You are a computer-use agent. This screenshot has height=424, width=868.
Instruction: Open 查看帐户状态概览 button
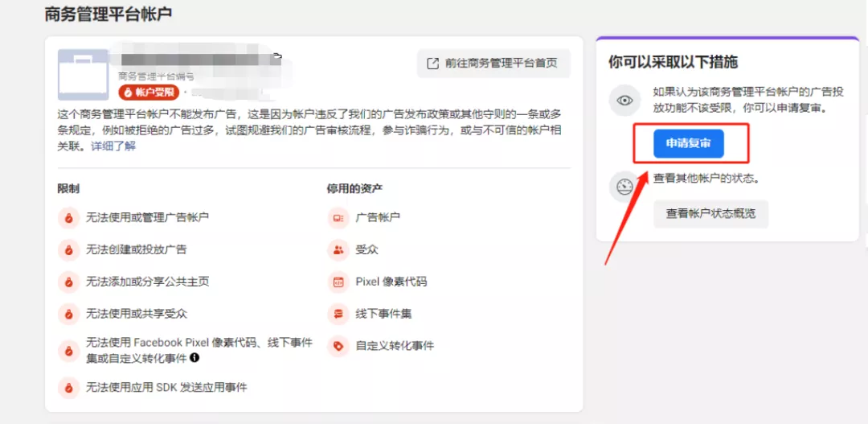coord(710,213)
